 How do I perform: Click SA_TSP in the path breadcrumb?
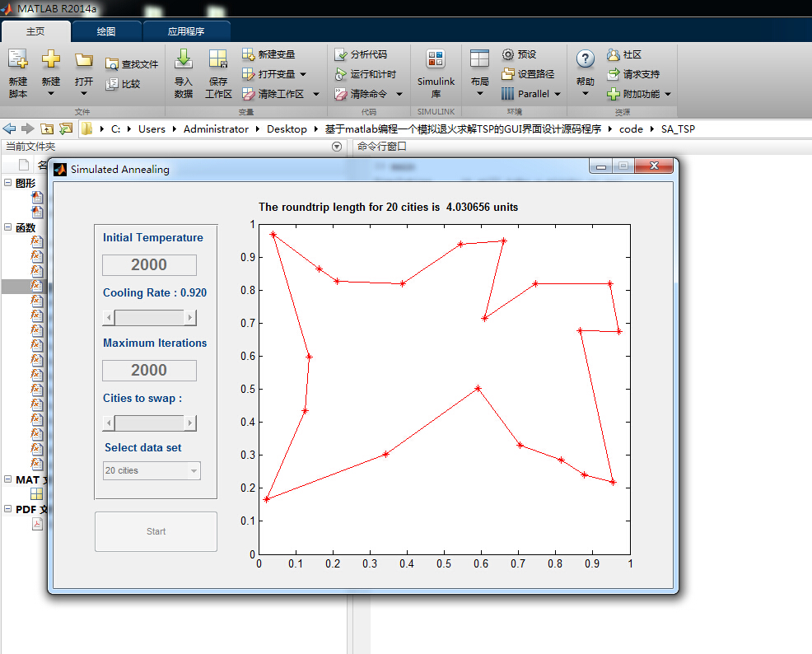(x=678, y=129)
